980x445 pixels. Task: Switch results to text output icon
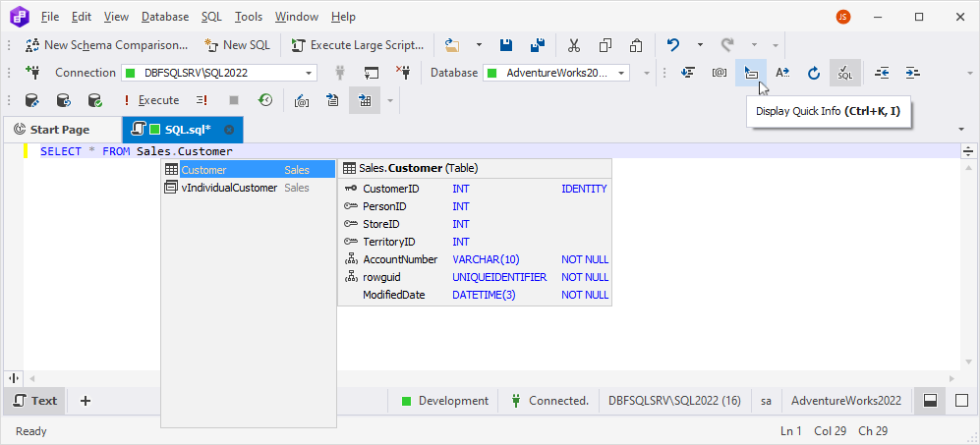[x=333, y=100]
